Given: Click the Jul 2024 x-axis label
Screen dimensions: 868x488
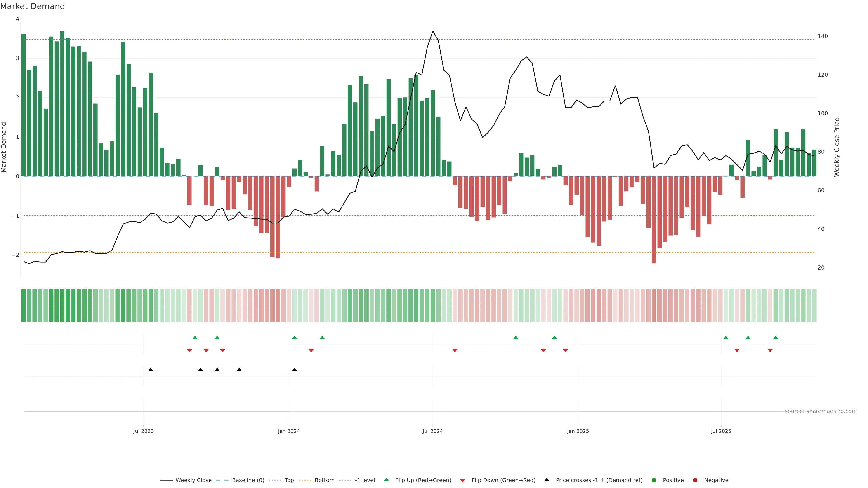Looking at the screenshot, I should click(x=433, y=431).
